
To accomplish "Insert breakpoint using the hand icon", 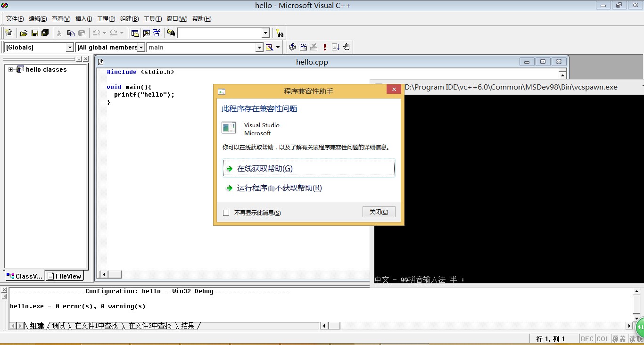I will (x=347, y=47).
